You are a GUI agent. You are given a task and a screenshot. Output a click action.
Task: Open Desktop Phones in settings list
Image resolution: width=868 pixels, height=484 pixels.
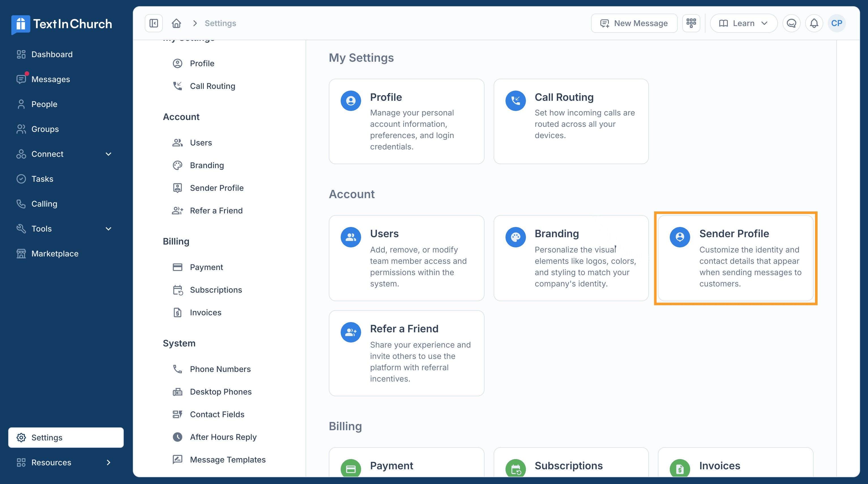[212, 392]
